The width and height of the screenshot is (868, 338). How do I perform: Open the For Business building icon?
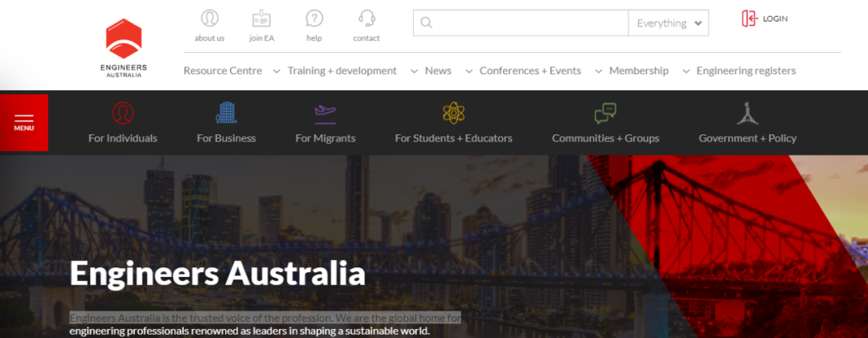coord(226,113)
